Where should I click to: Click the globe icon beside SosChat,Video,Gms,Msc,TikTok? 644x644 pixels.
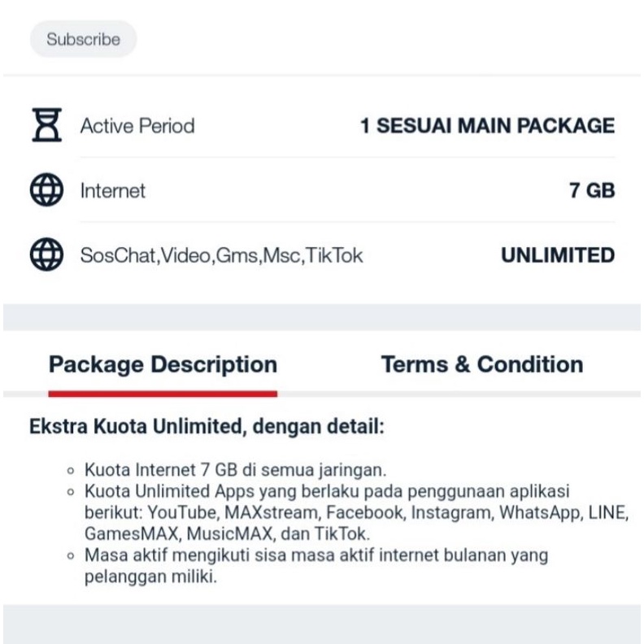(46, 255)
